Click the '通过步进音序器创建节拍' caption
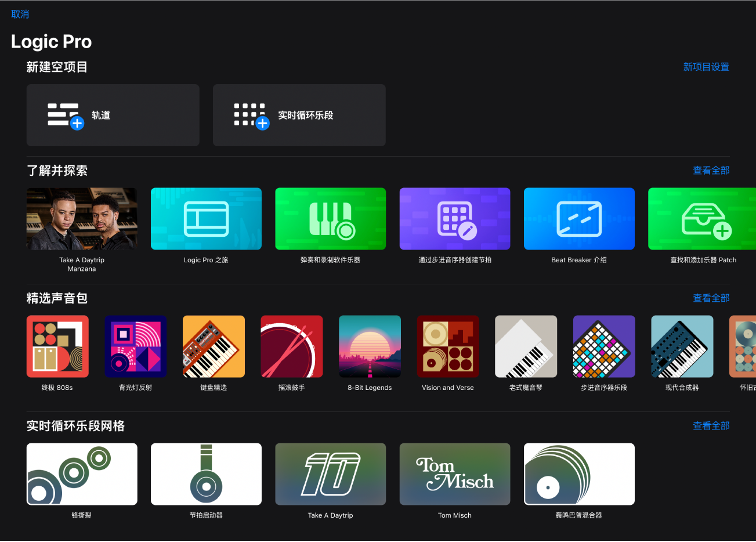756x542 pixels. [455, 260]
